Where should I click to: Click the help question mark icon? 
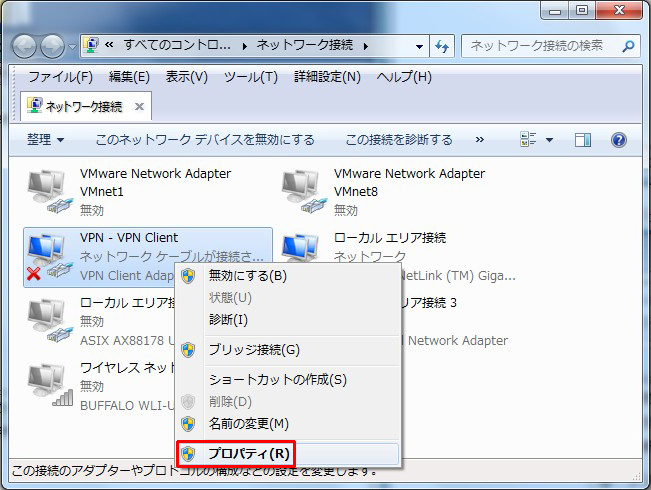pyautogui.click(x=618, y=140)
